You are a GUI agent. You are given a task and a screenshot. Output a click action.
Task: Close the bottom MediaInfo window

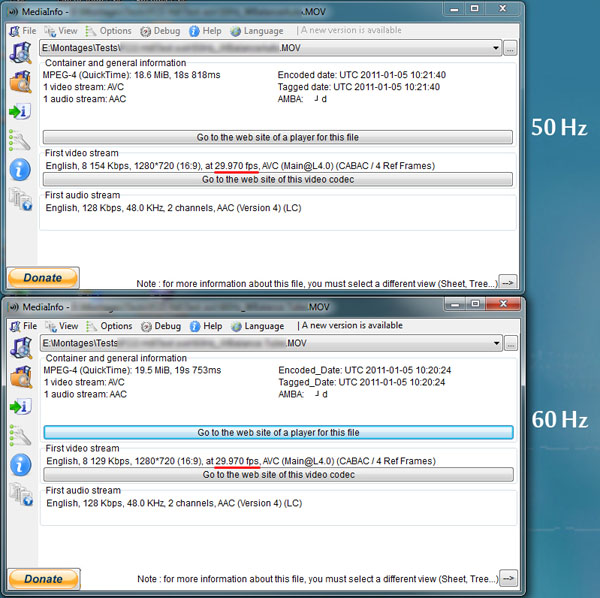[x=504, y=304]
